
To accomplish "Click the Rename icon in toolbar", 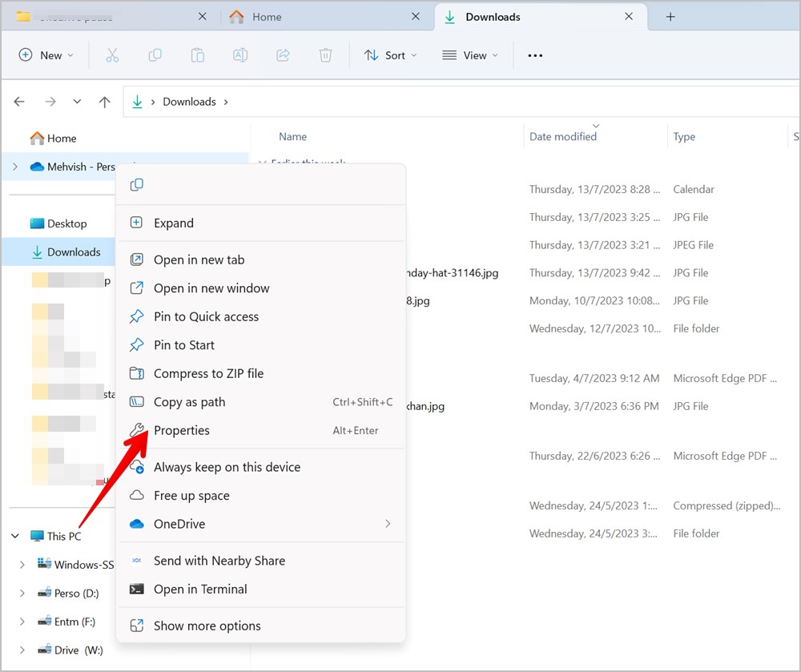I will tap(240, 55).
